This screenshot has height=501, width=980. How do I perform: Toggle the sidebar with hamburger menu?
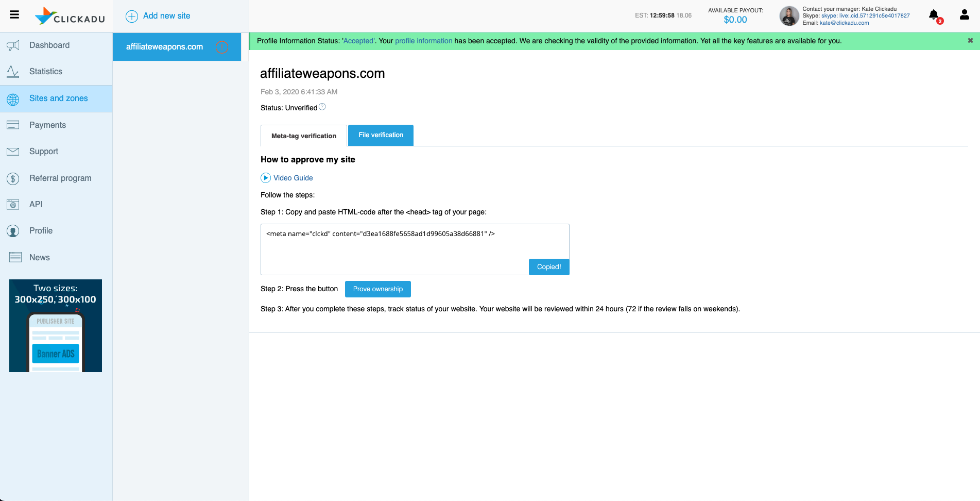(x=14, y=15)
